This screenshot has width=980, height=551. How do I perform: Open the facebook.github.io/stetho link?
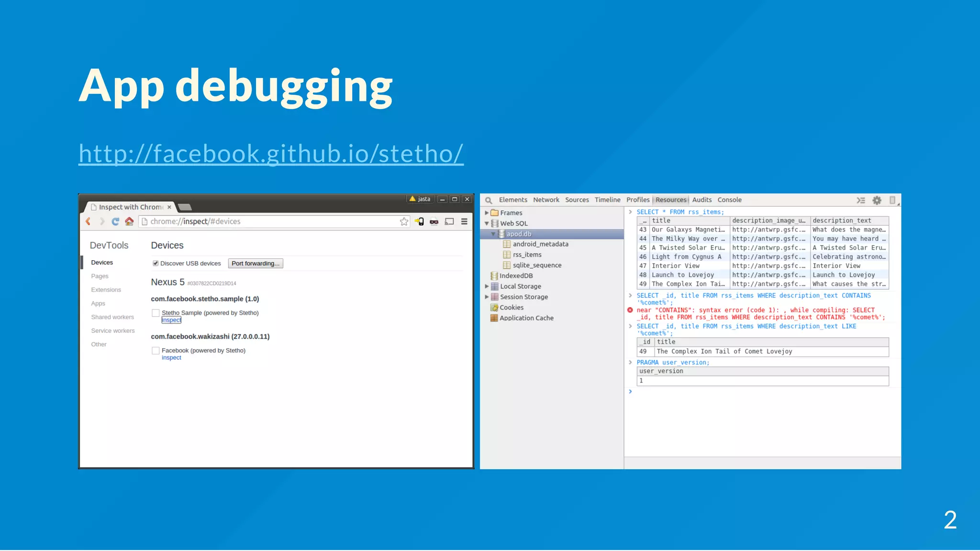point(271,154)
